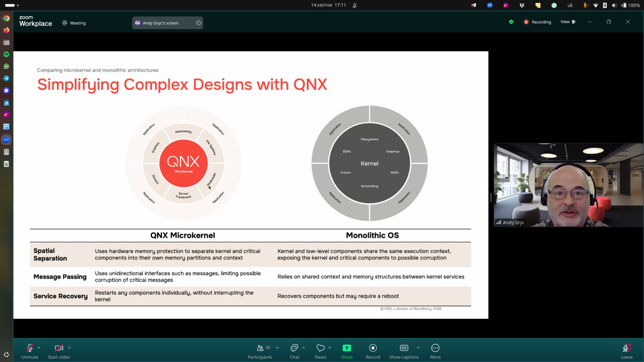The image size is (644, 362).
Task: Expand video options arrow beside Start video
Action: point(69,347)
